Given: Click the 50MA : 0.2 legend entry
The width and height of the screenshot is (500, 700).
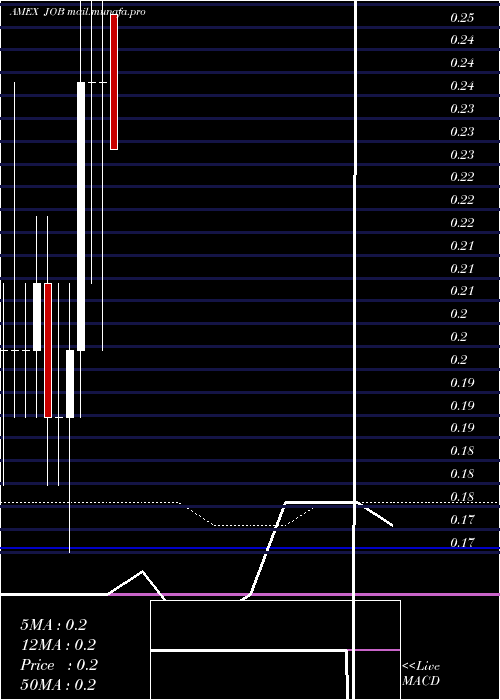Looking at the screenshot, I should pos(58,685).
